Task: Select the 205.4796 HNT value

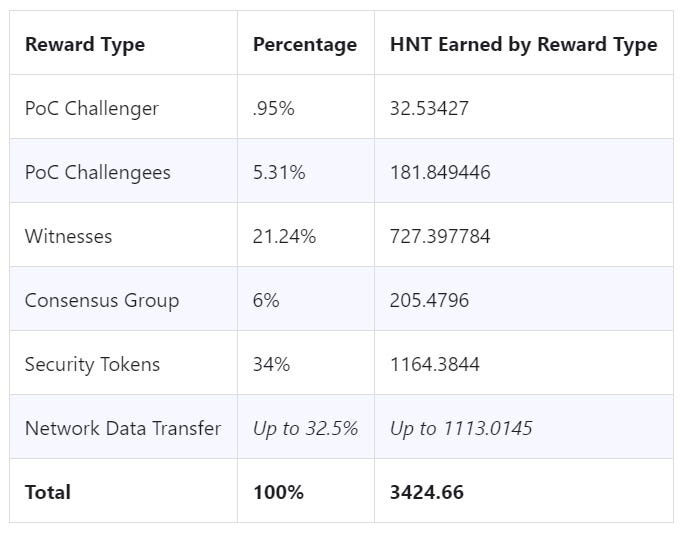Action: [429, 301]
